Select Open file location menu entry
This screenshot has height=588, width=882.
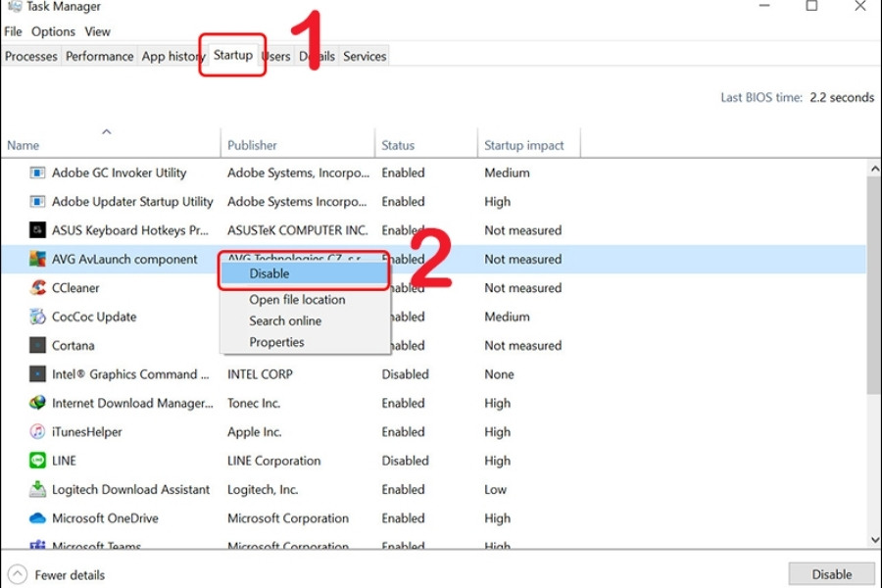coord(297,300)
